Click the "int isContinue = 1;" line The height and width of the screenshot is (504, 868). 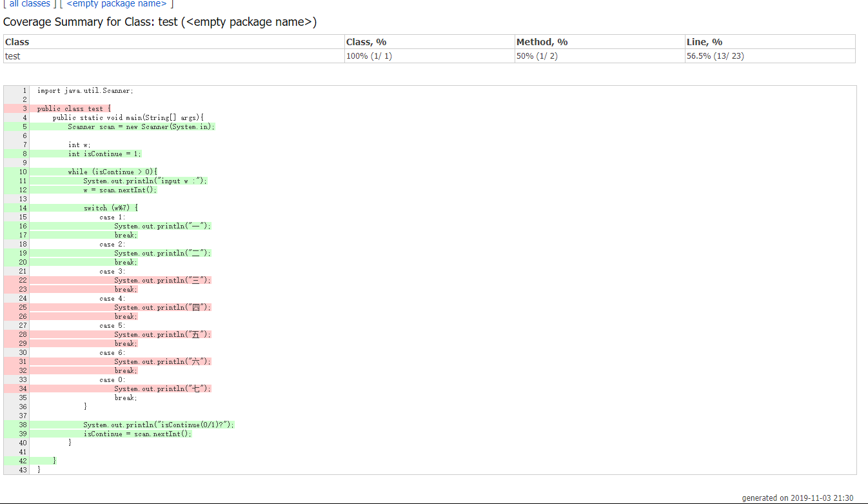click(104, 154)
